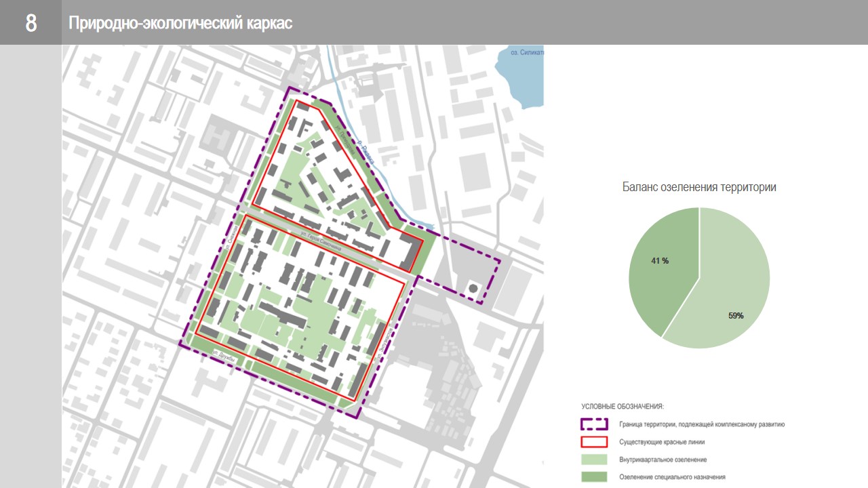
Task: Click the "Баланс озеленения территории" chart title
Action: pos(699,187)
